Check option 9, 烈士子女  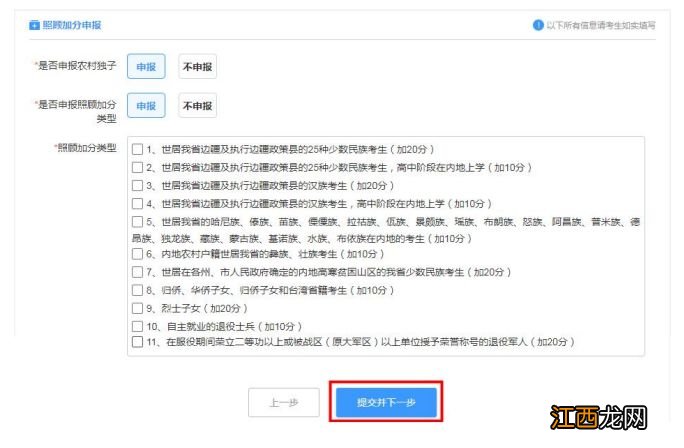point(137,308)
